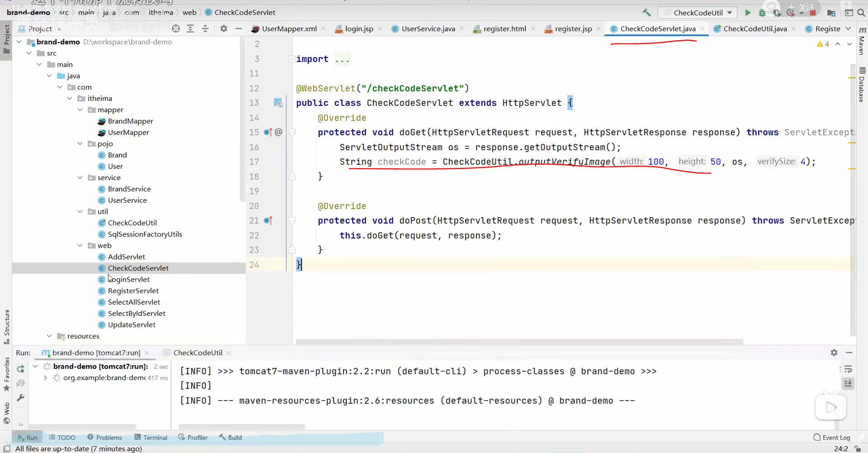Toggle scroll to end of console output
This screenshot has width=868, height=453.
848,384
